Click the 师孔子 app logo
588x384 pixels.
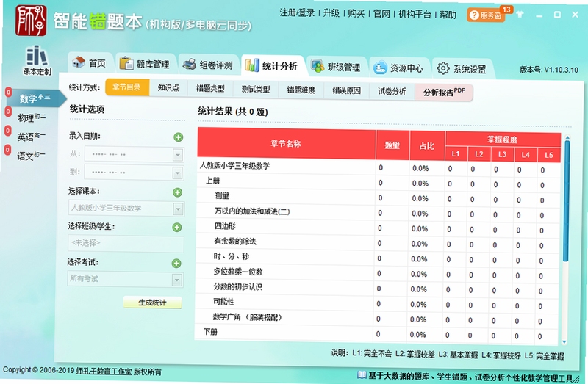pos(31,21)
